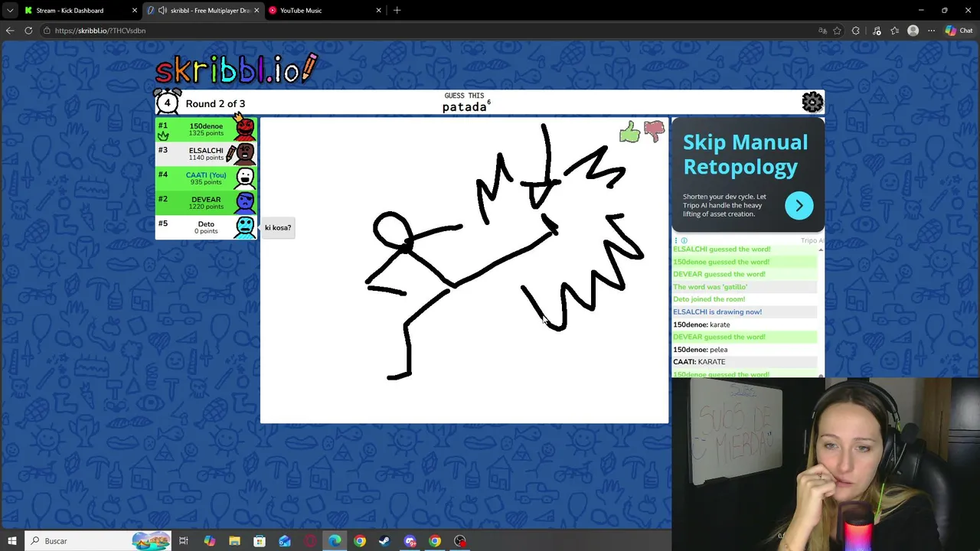Open the ad info icon
Viewport: 980px width, 551px height.
[684, 240]
